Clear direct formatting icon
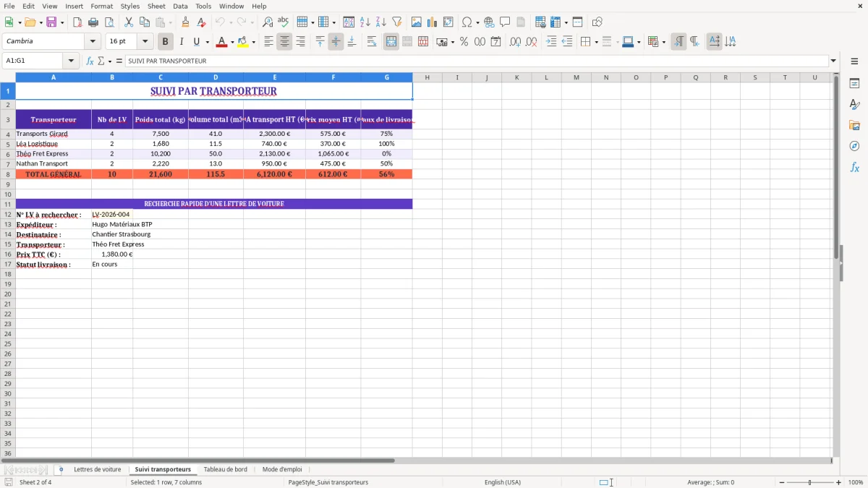This screenshot has height=488, width=868. (202, 22)
